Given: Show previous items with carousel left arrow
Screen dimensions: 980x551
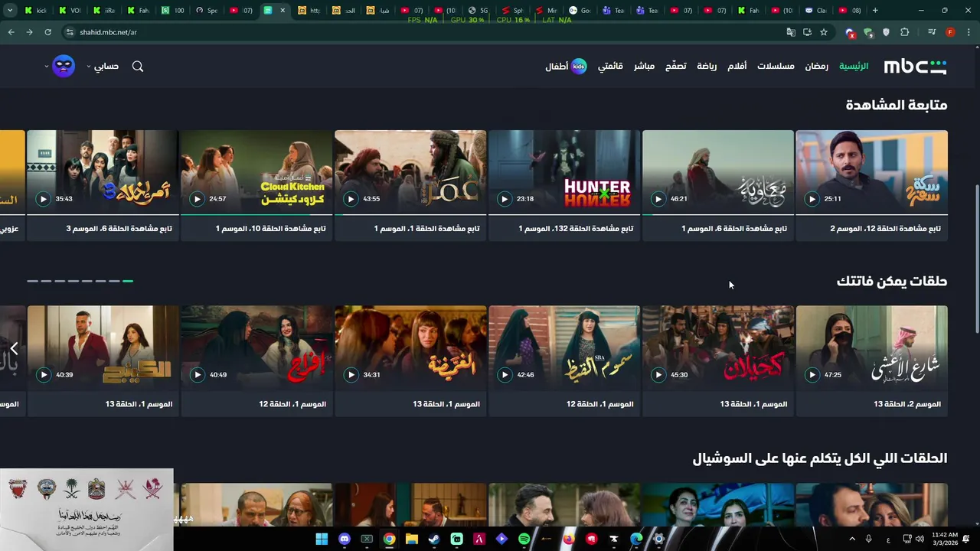Looking at the screenshot, I should point(14,349).
